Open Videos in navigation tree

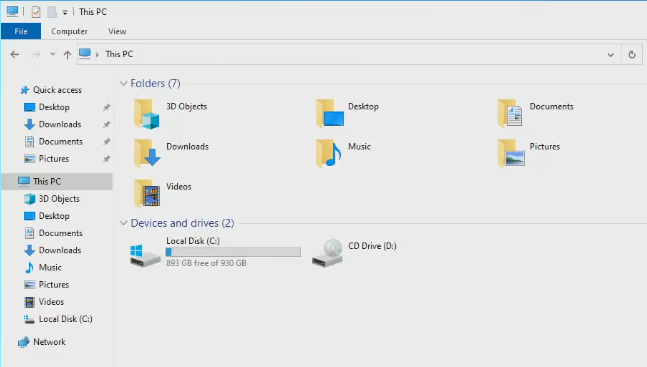pos(51,302)
